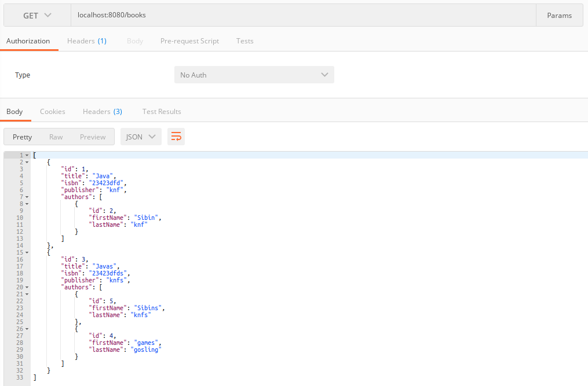Switch to Raw response view

[56, 137]
